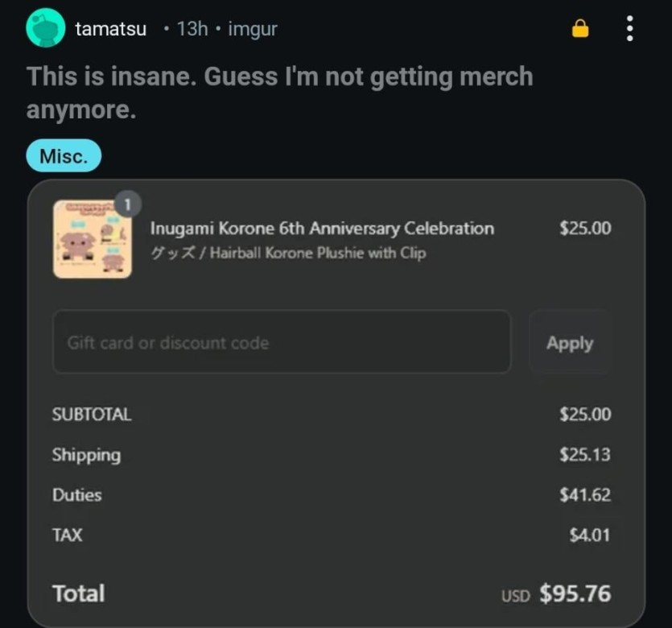Image resolution: width=672 pixels, height=628 pixels.
Task: Click the Duties amount $41.62
Action: pos(585,494)
